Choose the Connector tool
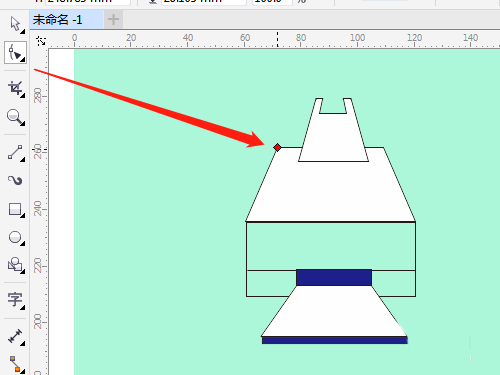 [x=15, y=364]
